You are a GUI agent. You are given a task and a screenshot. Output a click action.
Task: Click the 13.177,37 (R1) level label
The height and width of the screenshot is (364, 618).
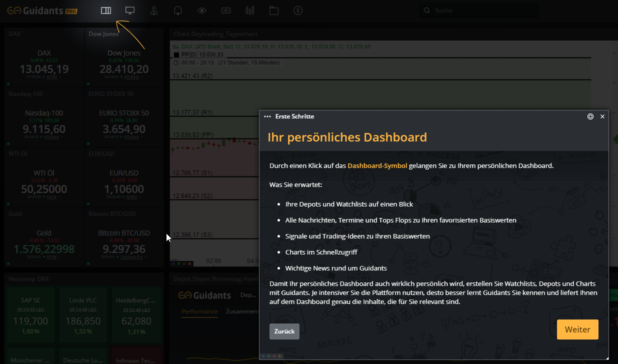tap(193, 112)
